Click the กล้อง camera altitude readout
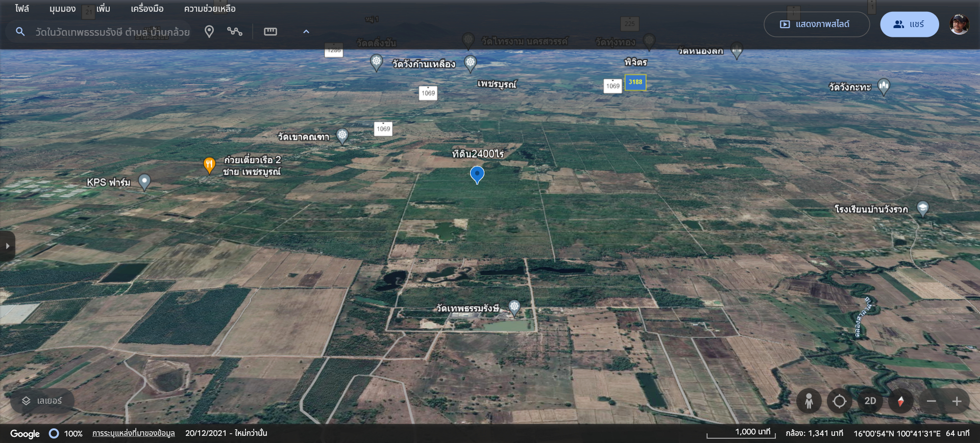This screenshot has height=443, width=980. 814,433
